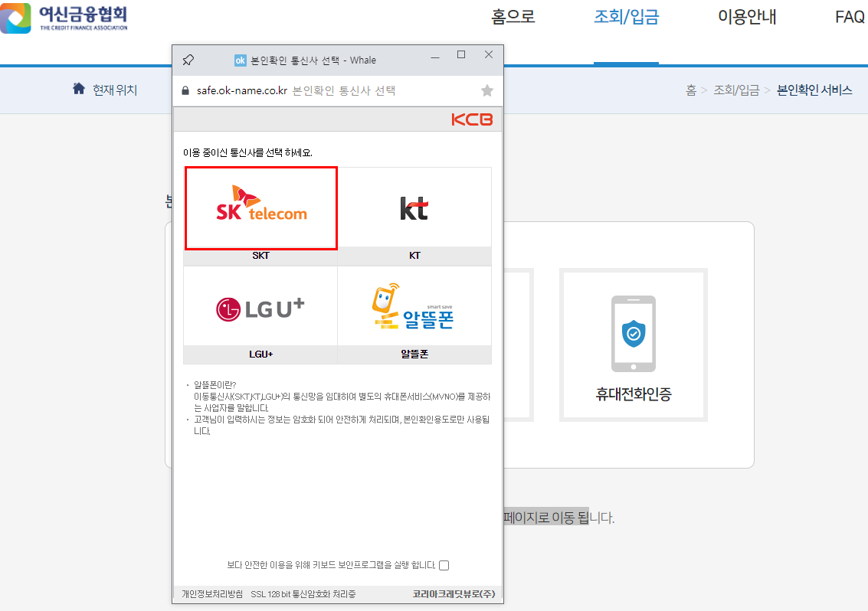Click 이용 중이신 통신사를 선택 하세요 text
Screen dimensions: 868x611
tap(247, 153)
